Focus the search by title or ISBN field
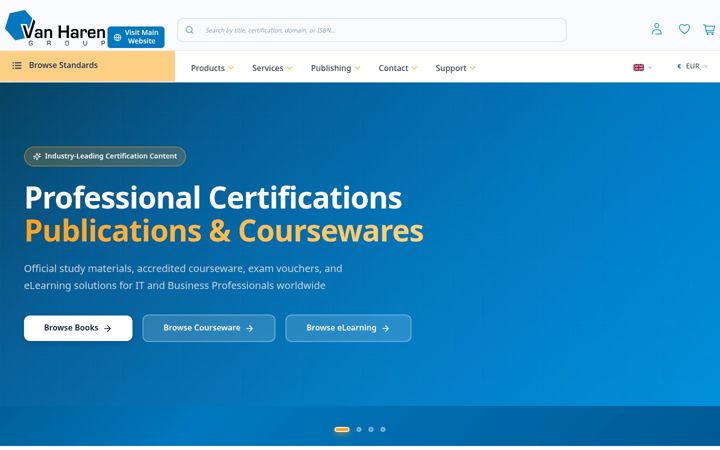720x450 pixels. click(x=372, y=30)
